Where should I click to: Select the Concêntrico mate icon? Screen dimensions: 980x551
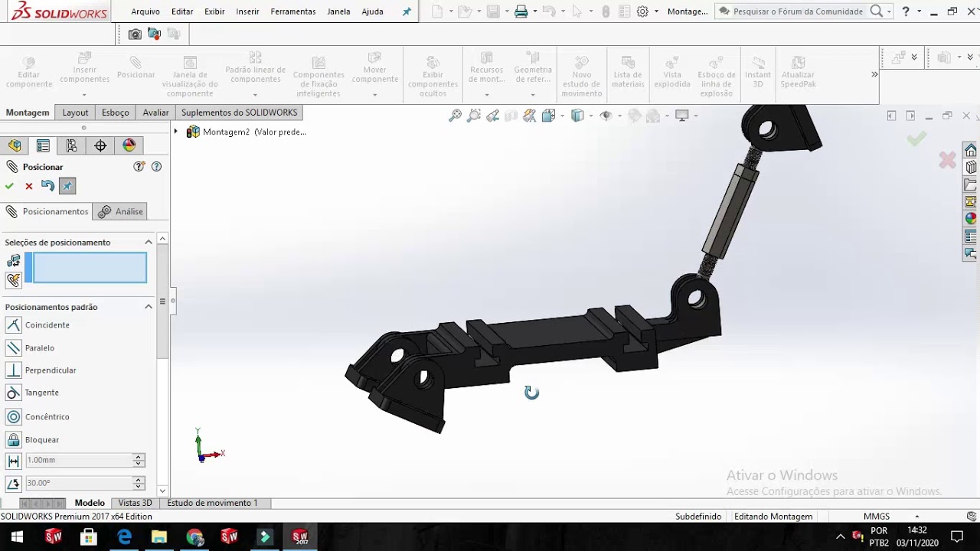14,417
